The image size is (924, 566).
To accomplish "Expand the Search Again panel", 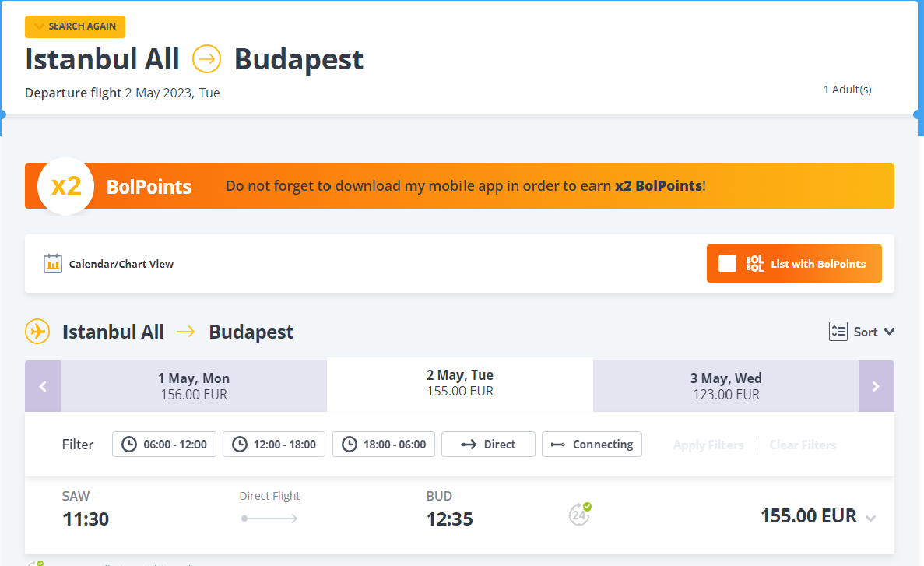I will click(75, 26).
